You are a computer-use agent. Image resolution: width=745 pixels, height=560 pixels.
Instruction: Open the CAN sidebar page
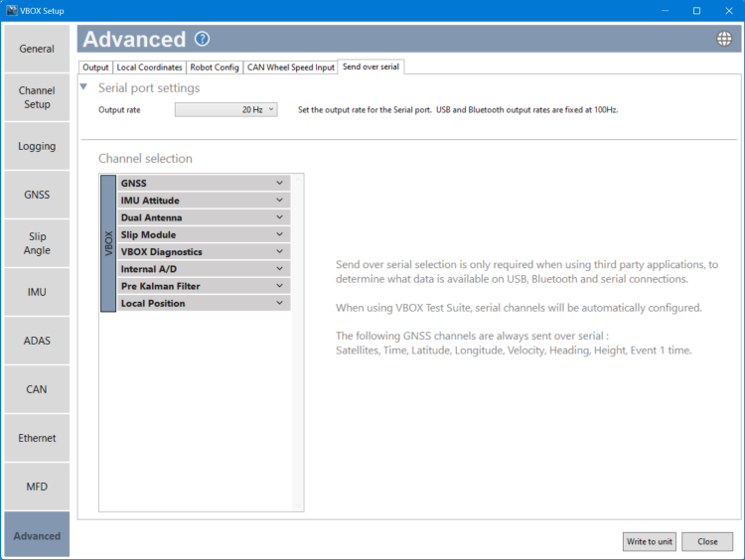[x=37, y=389]
